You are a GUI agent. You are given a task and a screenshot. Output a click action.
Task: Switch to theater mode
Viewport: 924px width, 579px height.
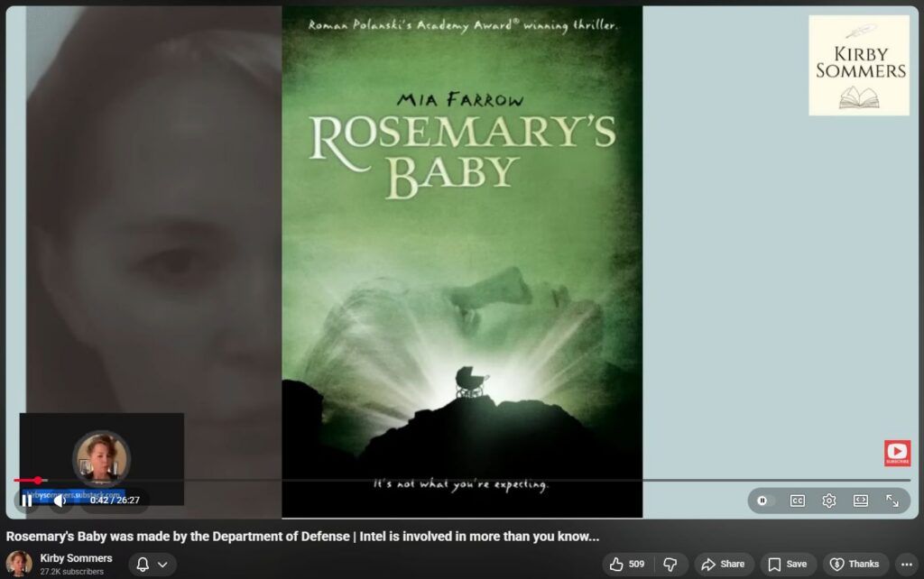[861, 501]
